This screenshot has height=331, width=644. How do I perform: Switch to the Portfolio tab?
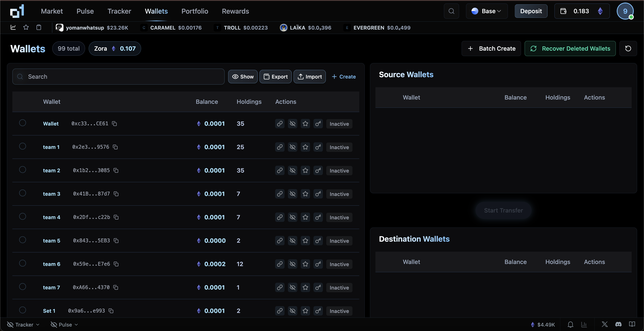194,11
